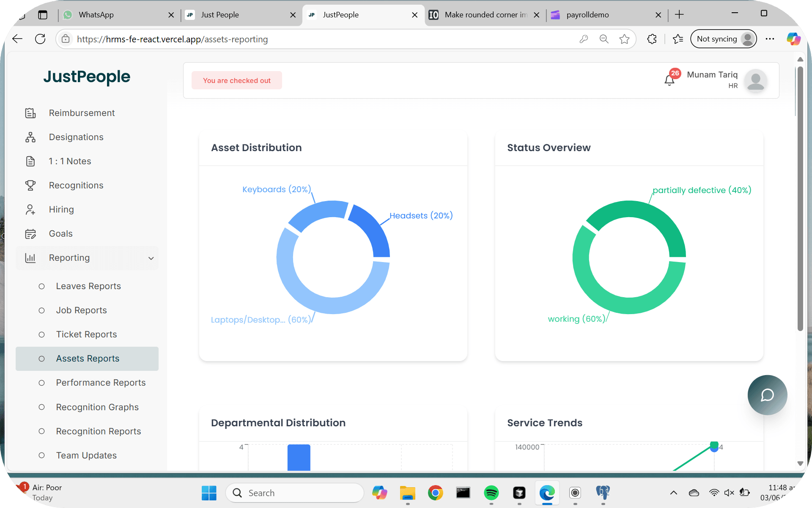812x508 pixels.
Task: Click the notification bell icon
Action: 669,80
